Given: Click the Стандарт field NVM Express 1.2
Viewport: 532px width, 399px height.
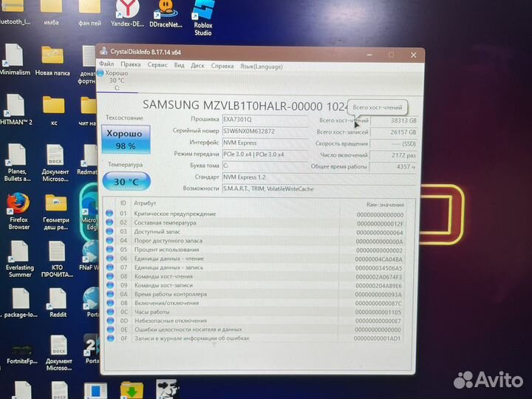Looking at the screenshot, I should tap(319, 177).
